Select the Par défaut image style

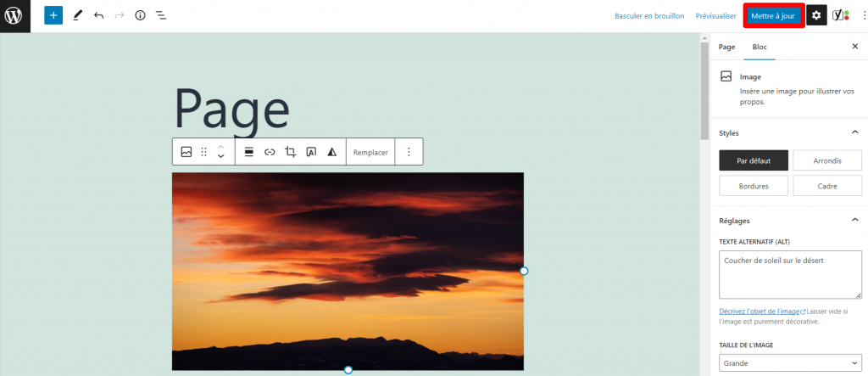(x=754, y=160)
